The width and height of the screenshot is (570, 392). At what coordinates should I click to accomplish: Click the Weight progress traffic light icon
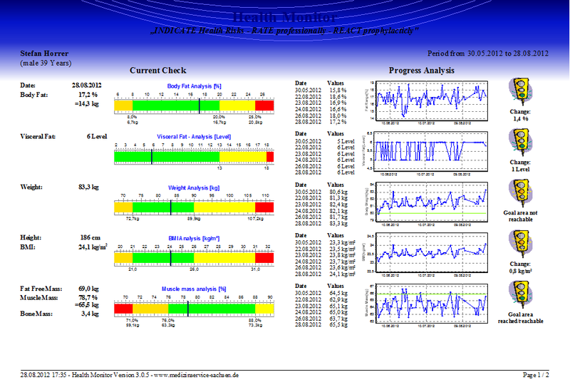(x=521, y=193)
